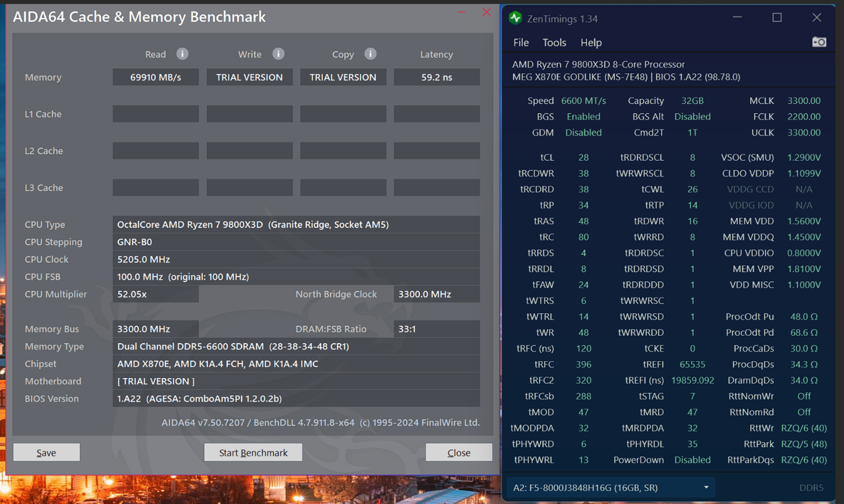This screenshot has width=844, height=504.
Task: Open the File menu in ZenTimings
Action: click(x=521, y=43)
